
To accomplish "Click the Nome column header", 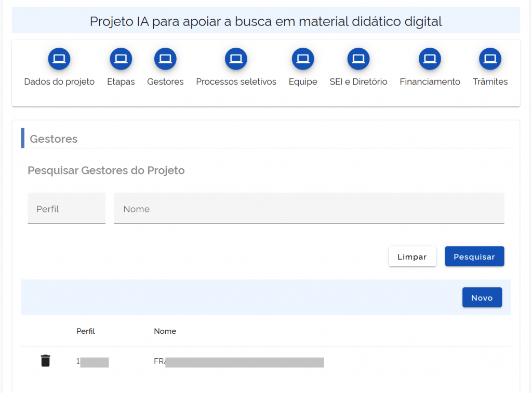I will [x=165, y=331].
